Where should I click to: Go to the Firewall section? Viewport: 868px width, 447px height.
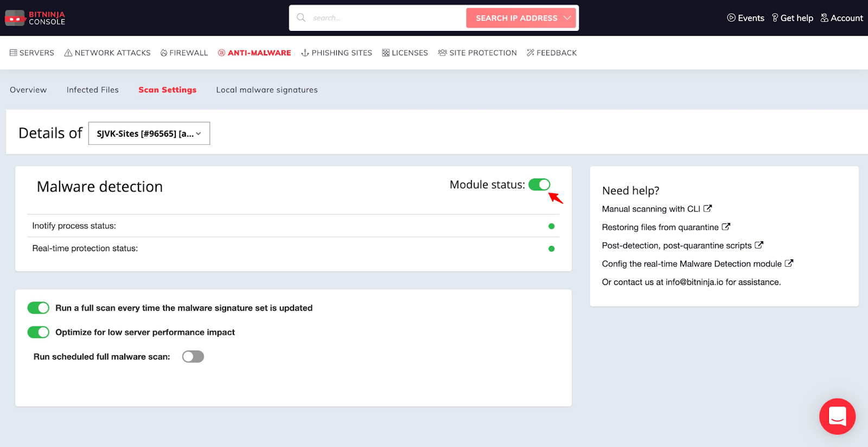tap(184, 53)
